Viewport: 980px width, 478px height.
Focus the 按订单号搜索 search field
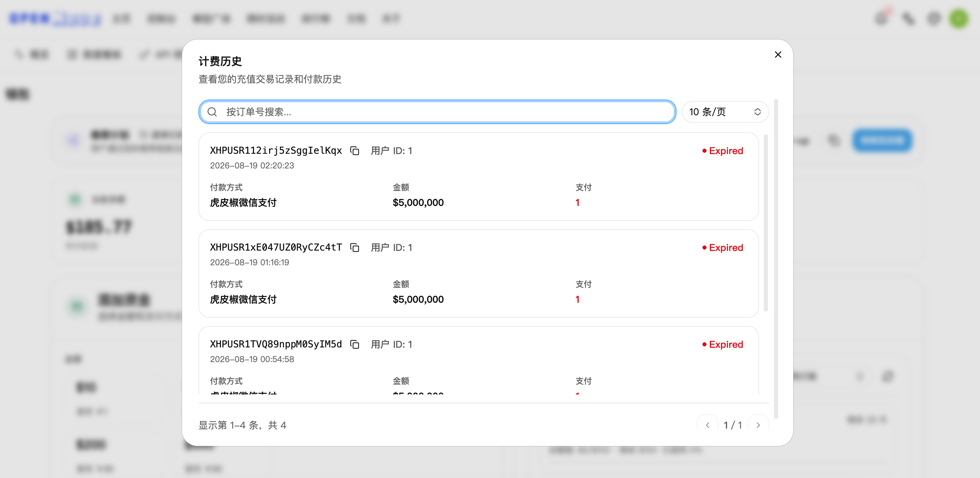pos(437,112)
